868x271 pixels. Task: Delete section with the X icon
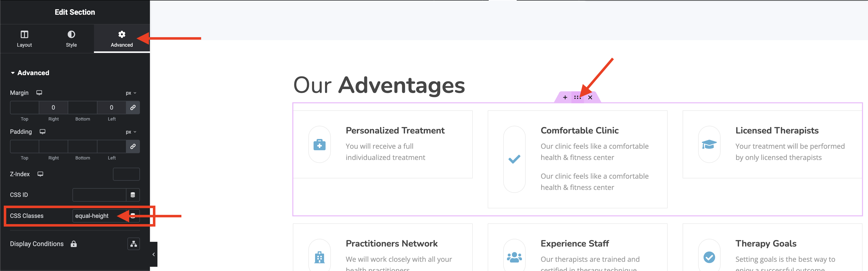pyautogui.click(x=590, y=98)
